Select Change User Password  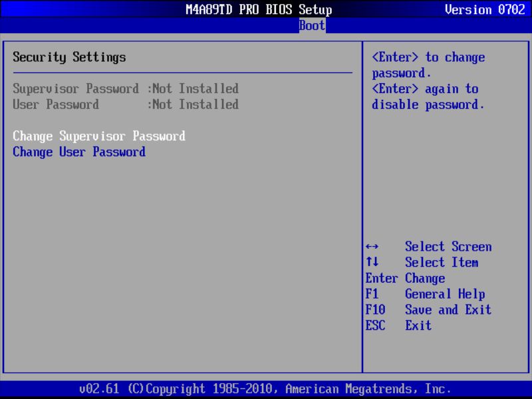[79, 152]
